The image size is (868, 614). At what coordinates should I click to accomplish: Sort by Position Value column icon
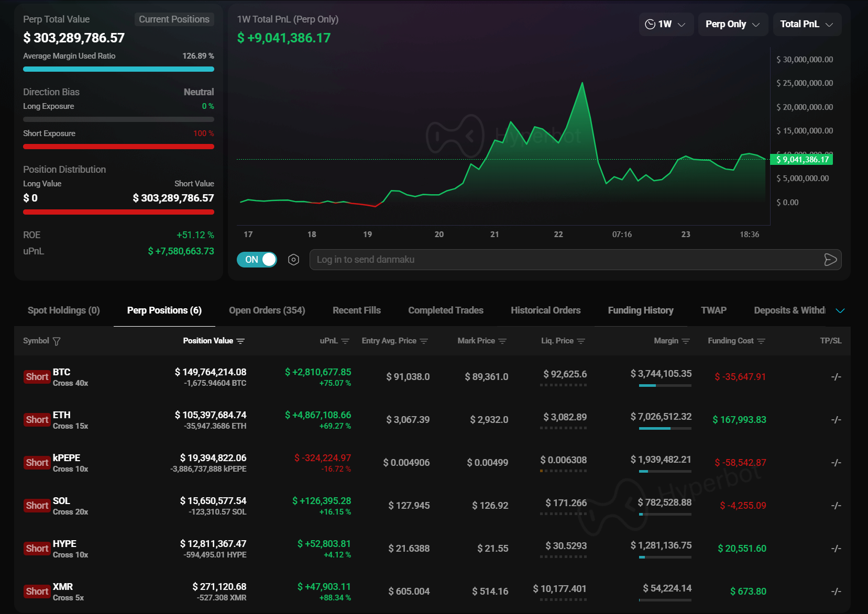coord(240,341)
